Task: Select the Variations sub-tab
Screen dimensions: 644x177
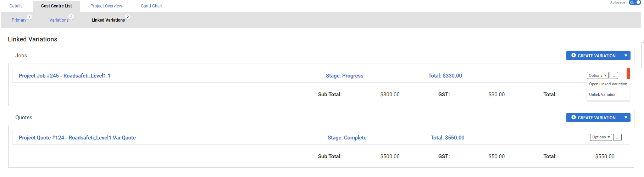Action: coord(59,20)
